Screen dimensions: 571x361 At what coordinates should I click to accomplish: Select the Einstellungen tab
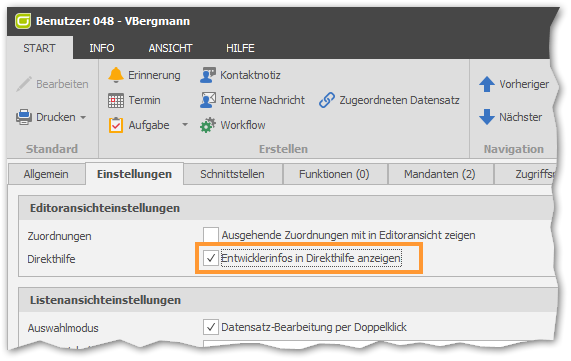(x=134, y=174)
